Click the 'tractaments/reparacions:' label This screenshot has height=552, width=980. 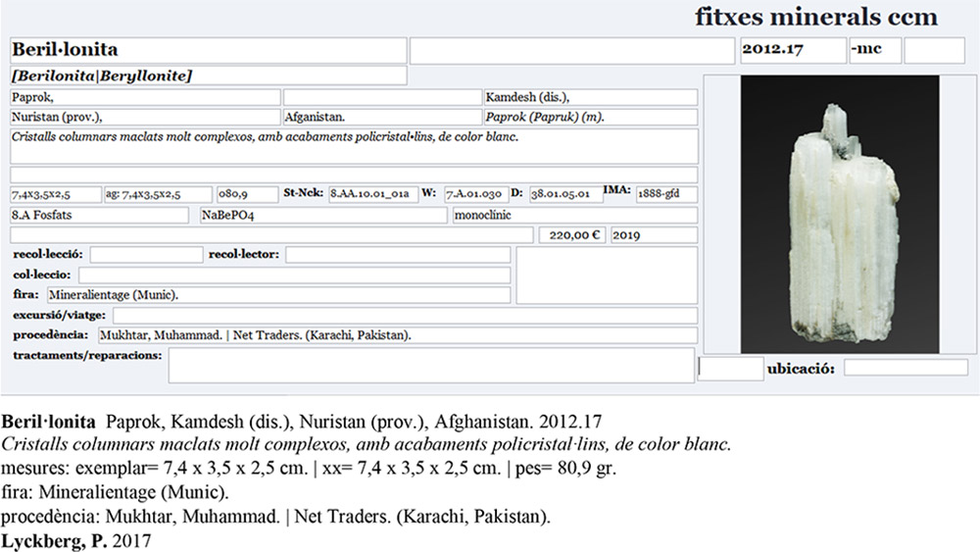[87, 356]
